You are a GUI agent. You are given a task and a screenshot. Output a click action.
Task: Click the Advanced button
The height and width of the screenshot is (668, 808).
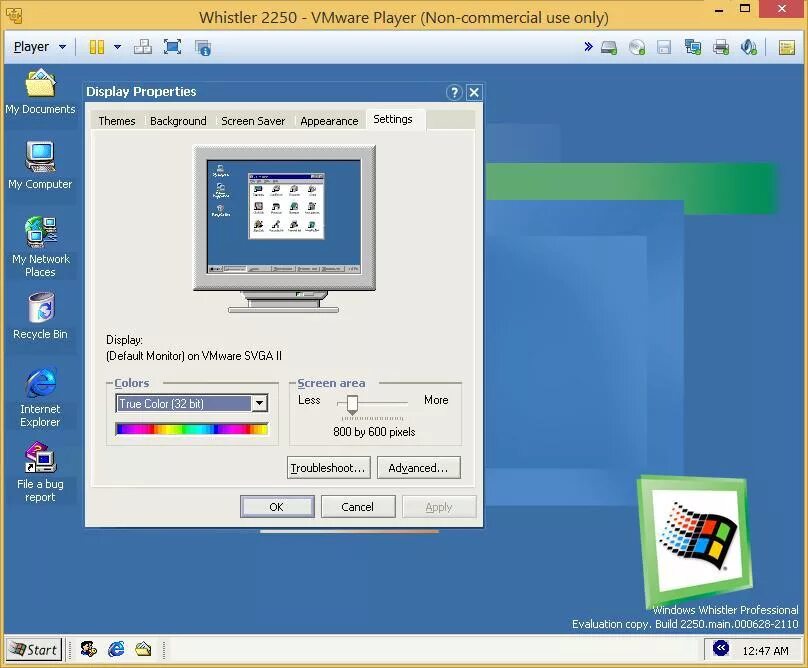[418, 467]
